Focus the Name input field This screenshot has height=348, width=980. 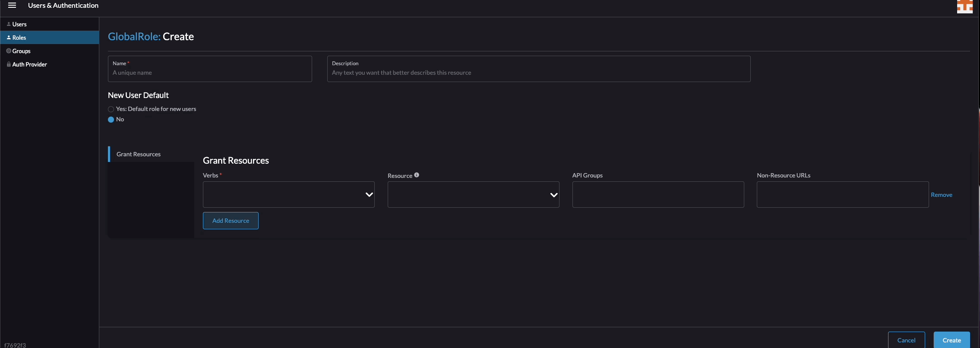coord(210,69)
